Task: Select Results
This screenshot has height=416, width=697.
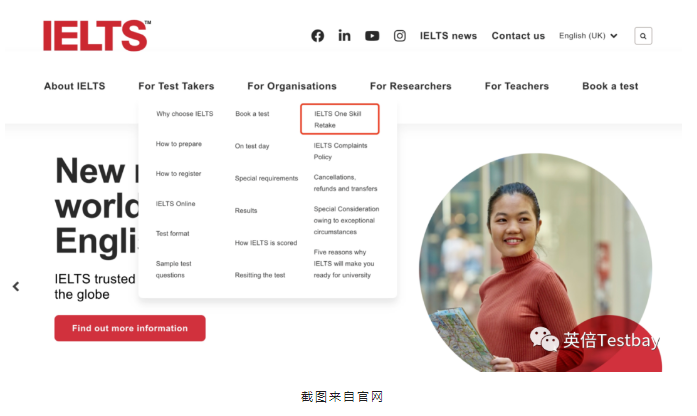Action: [246, 211]
